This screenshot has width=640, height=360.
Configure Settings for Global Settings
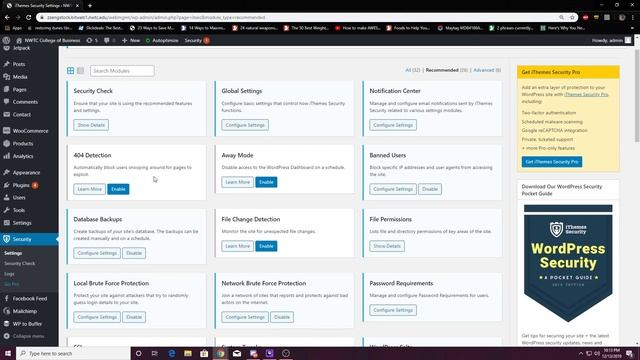(x=245, y=125)
